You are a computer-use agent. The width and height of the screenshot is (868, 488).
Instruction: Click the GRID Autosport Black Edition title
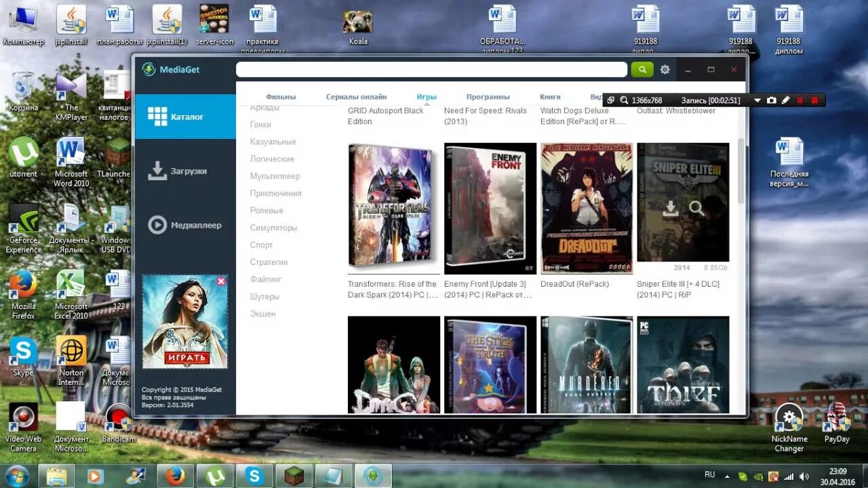[x=385, y=116]
